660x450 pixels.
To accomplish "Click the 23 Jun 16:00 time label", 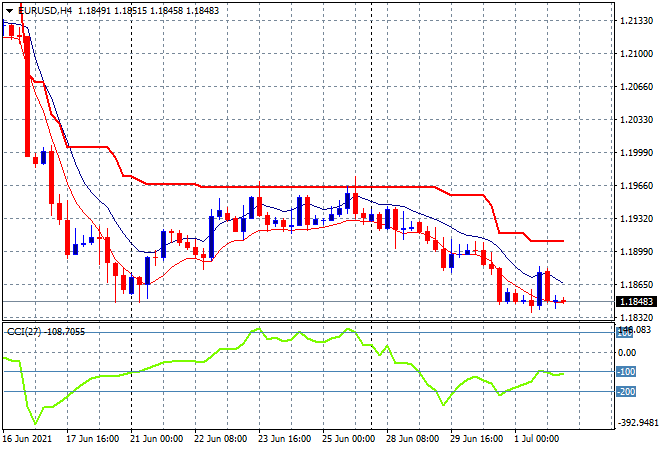I will pos(285,439).
